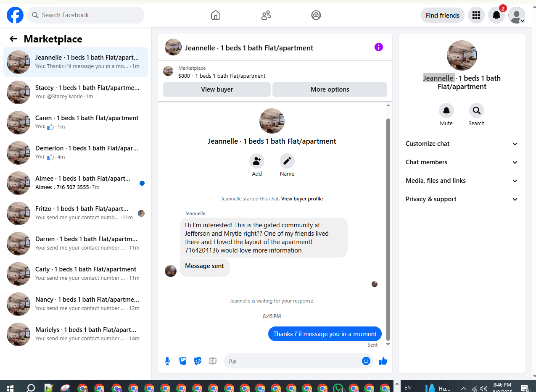Screen dimensions: 536x392
Task: Open the Marielys conversation
Action: [x=76, y=334]
